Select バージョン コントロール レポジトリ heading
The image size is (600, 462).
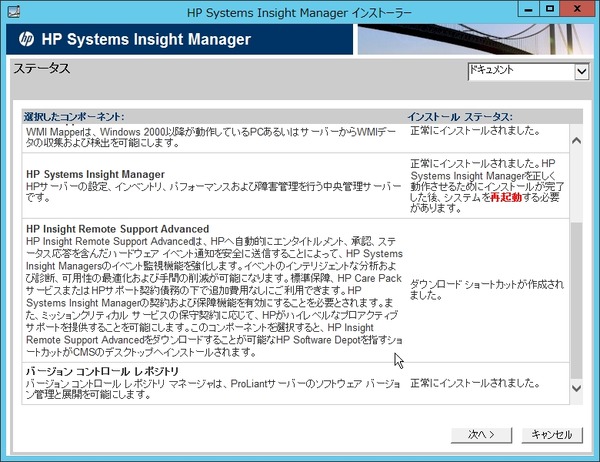click(102, 371)
